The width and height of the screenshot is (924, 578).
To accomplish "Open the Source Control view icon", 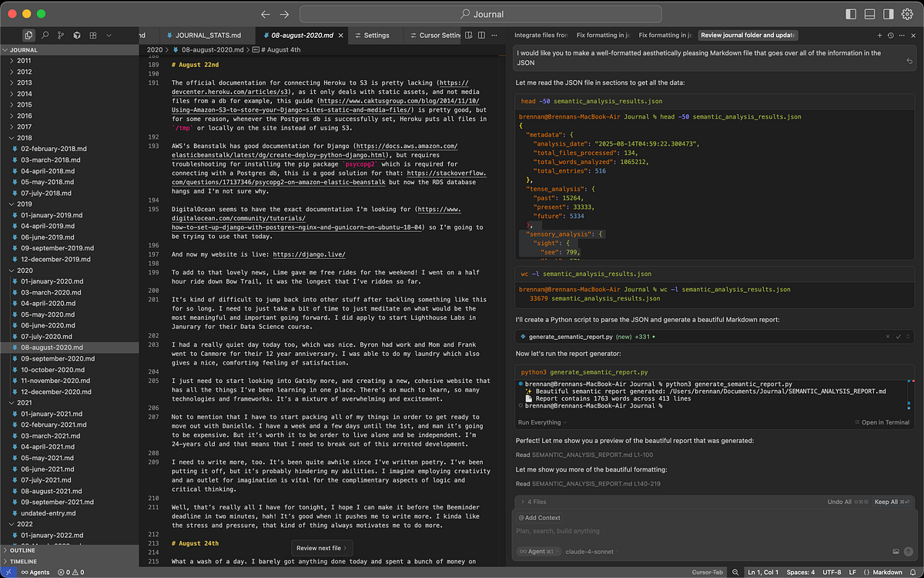I will pyautogui.click(x=62, y=35).
